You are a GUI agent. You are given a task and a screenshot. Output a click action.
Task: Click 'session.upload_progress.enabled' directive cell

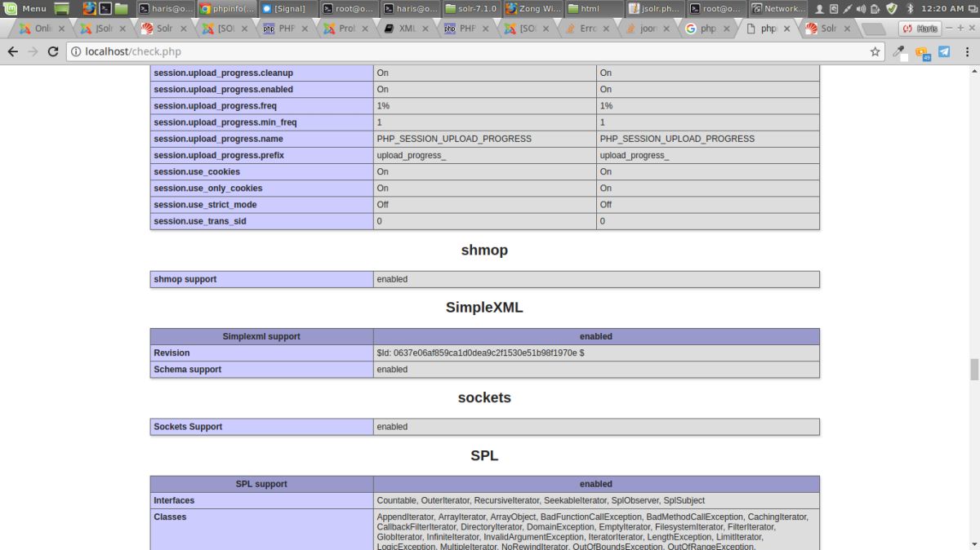[261, 89]
